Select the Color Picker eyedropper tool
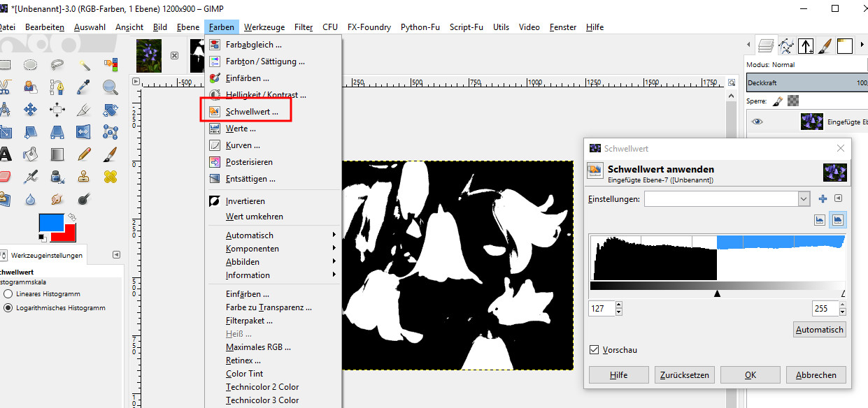This screenshot has width=868, height=408. 84,87
